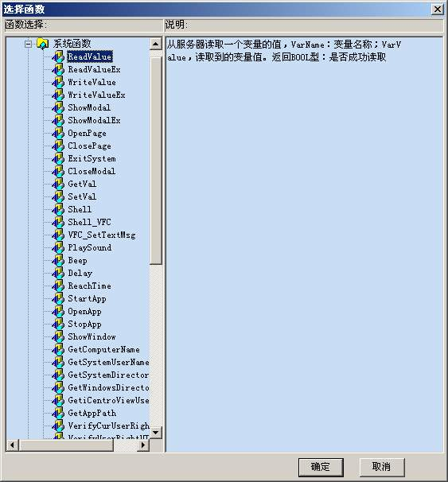Select the ReadValue function
The image size is (448, 482).
click(90, 56)
